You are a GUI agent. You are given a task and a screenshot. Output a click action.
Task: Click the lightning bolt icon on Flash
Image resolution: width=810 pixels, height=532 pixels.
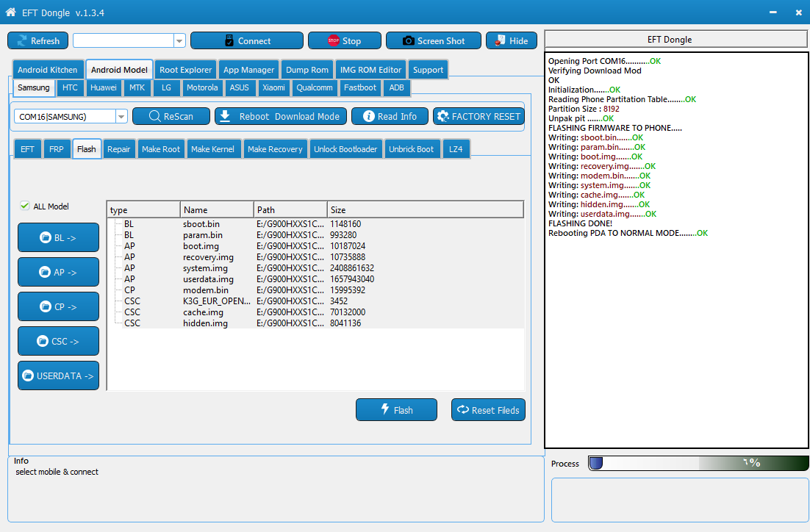[x=385, y=409]
